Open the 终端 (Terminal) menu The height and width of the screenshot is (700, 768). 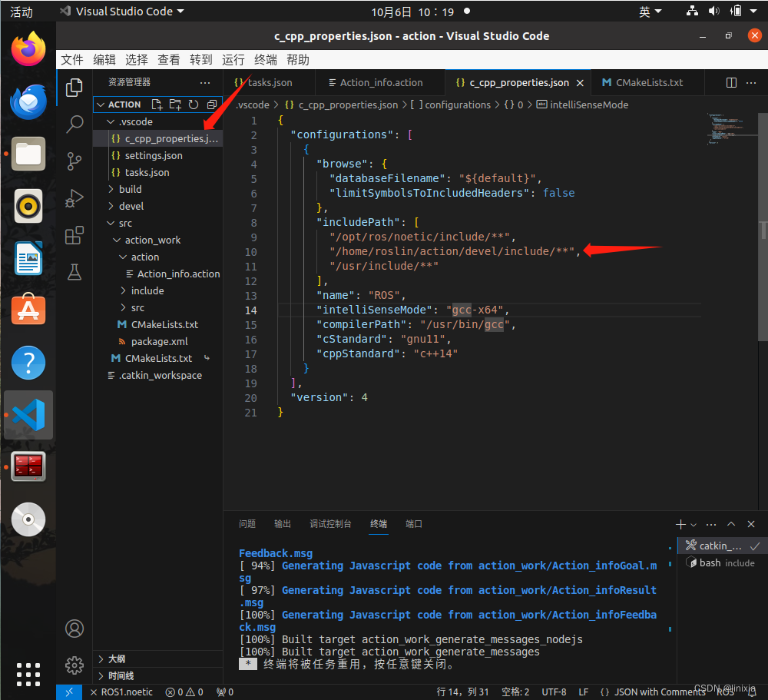coord(266,60)
